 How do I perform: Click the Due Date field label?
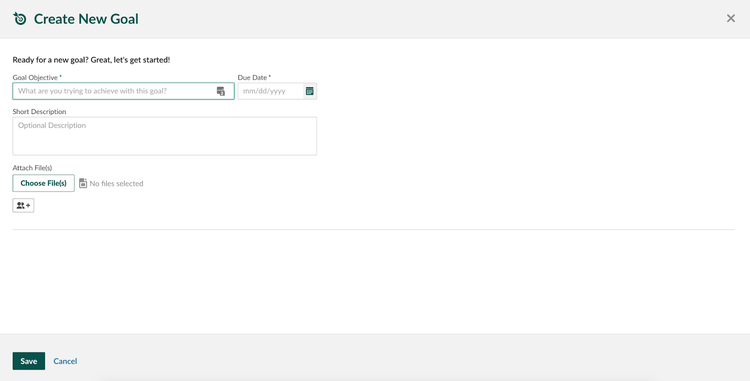(x=254, y=77)
